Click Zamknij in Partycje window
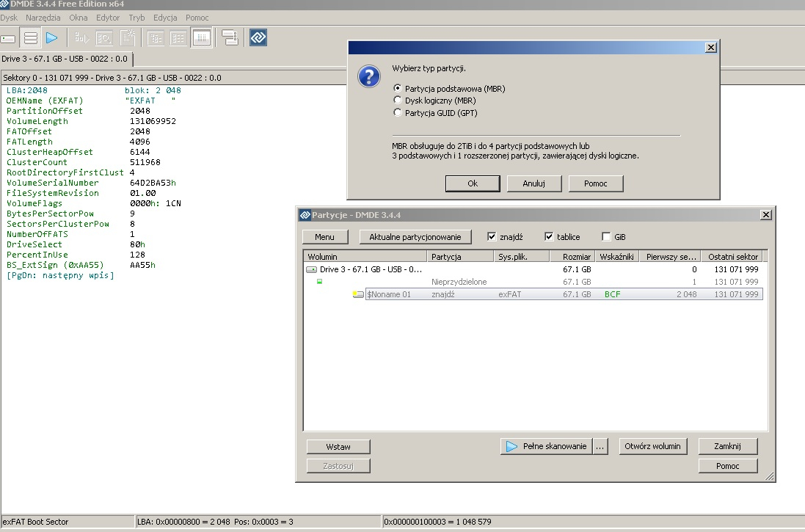 [727, 446]
